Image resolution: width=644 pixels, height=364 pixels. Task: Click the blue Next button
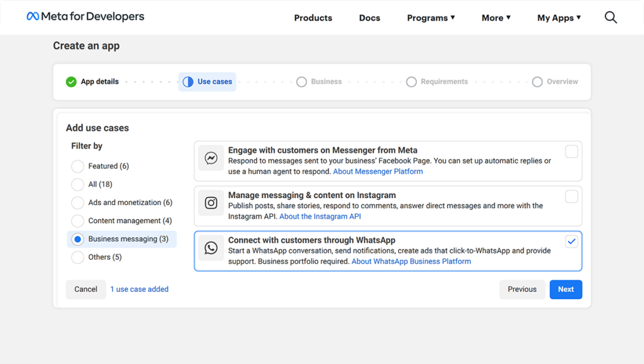click(565, 289)
